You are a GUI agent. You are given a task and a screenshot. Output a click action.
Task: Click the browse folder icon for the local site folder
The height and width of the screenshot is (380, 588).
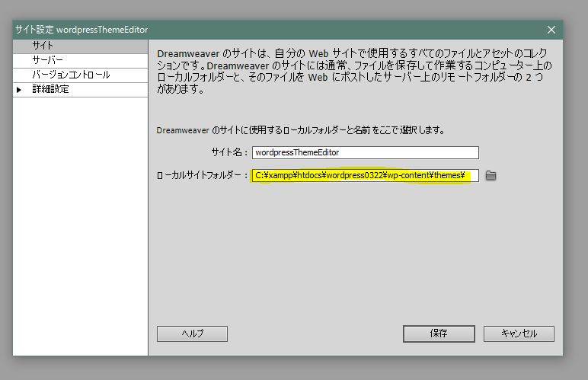491,175
